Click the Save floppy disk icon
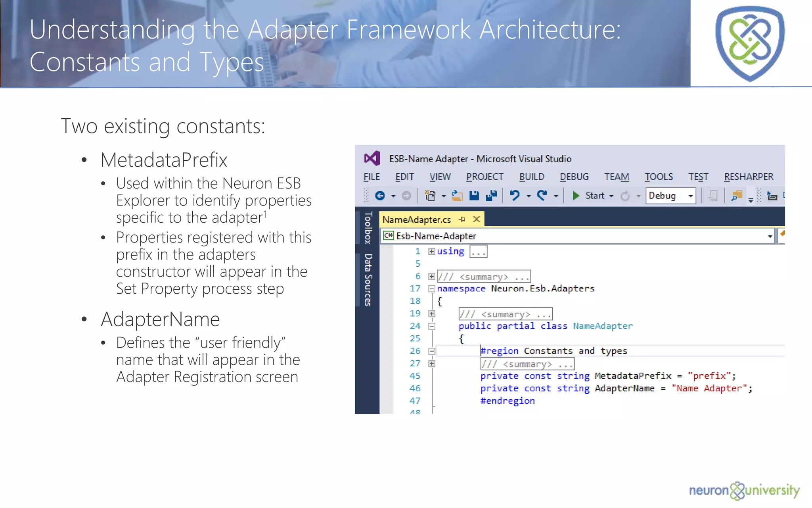Viewport: 812px width, 508px height. click(x=474, y=196)
